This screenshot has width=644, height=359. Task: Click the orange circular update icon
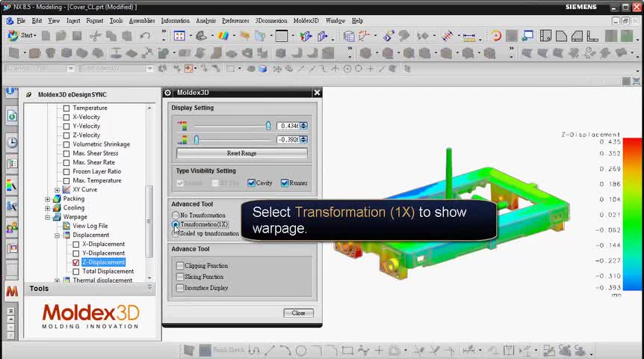(496, 36)
